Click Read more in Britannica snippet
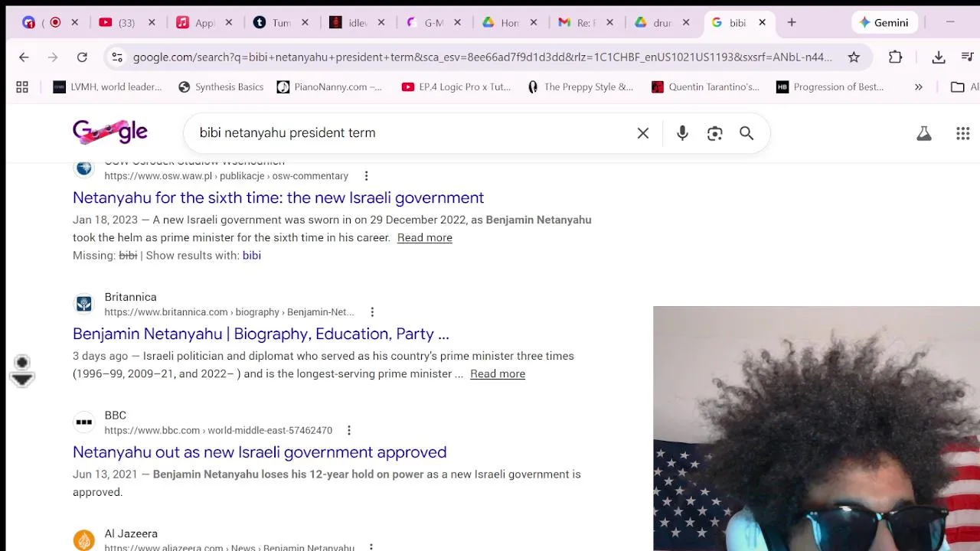Viewport: 980px width, 551px height. (498, 374)
